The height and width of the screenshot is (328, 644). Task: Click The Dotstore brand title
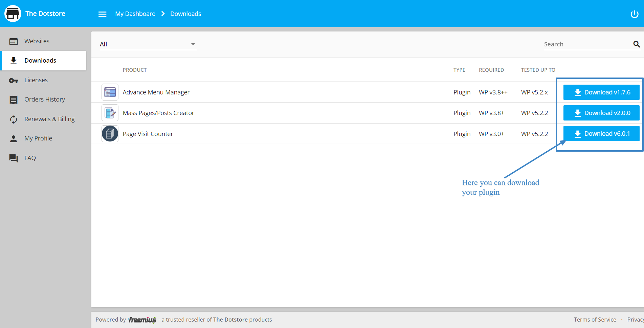(45, 14)
